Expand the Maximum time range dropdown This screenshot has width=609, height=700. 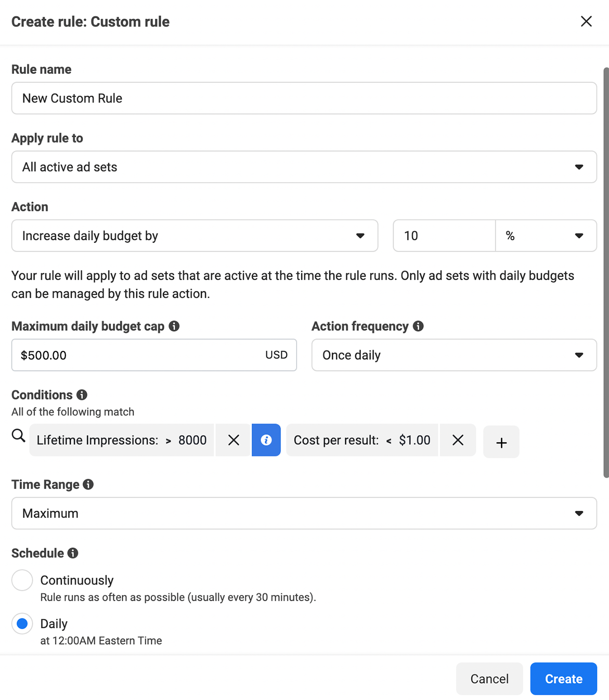(x=304, y=514)
